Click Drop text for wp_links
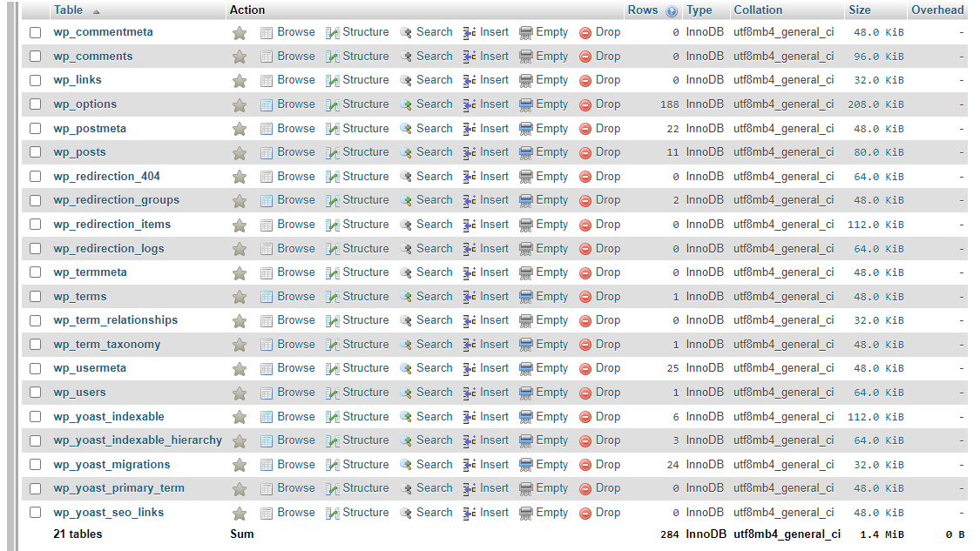980x551 pixels. point(608,80)
